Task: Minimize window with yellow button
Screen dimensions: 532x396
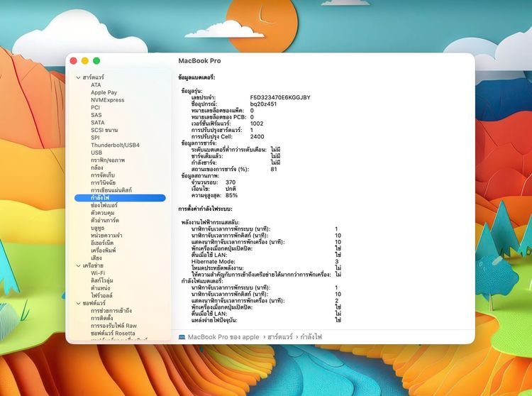Action: pyautogui.click(x=85, y=61)
